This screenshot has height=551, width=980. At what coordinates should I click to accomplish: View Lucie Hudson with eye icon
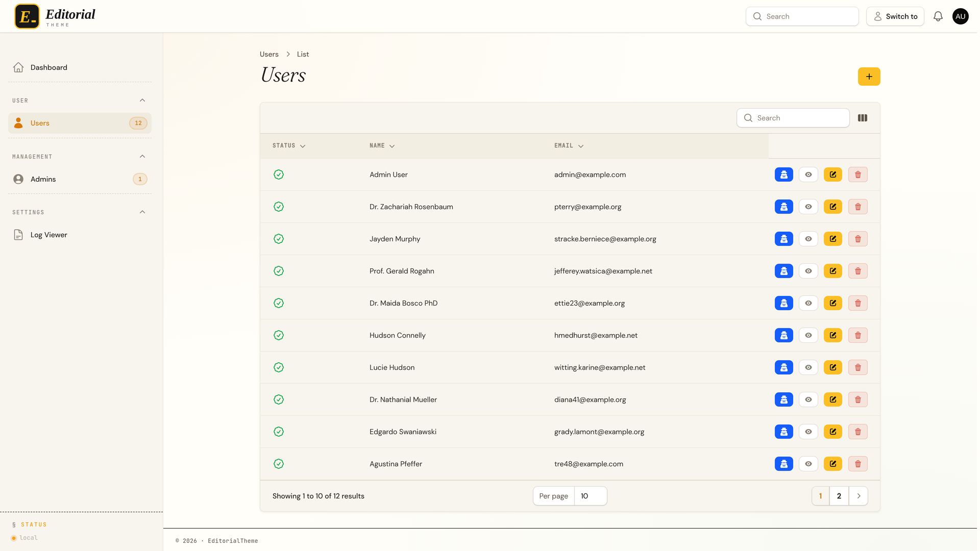click(808, 367)
